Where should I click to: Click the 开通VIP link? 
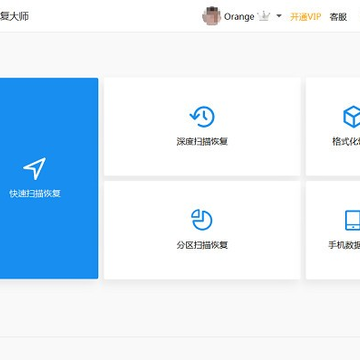point(306,17)
